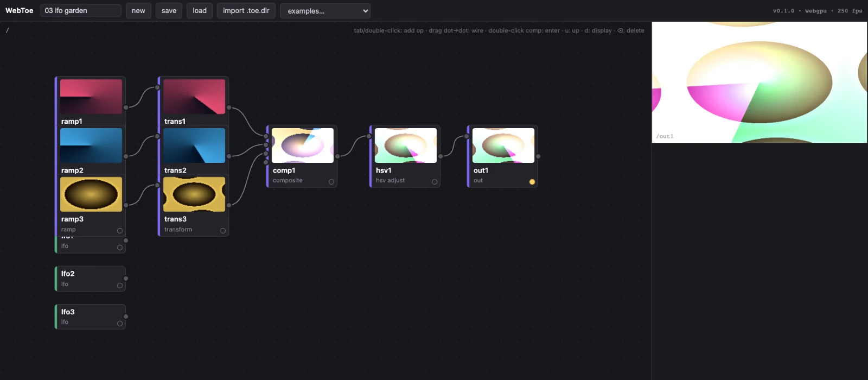Click the ramp1 output port dot
This screenshot has height=380, width=868.
pyautogui.click(x=126, y=107)
